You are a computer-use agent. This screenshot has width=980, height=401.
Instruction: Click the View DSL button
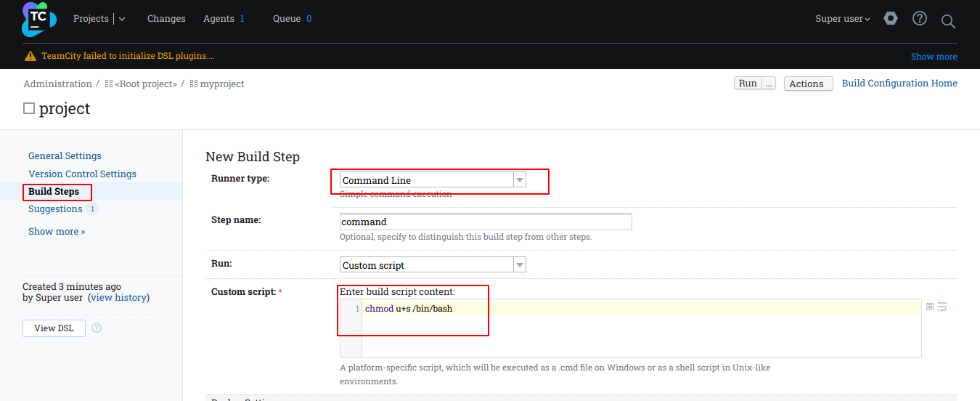click(54, 328)
